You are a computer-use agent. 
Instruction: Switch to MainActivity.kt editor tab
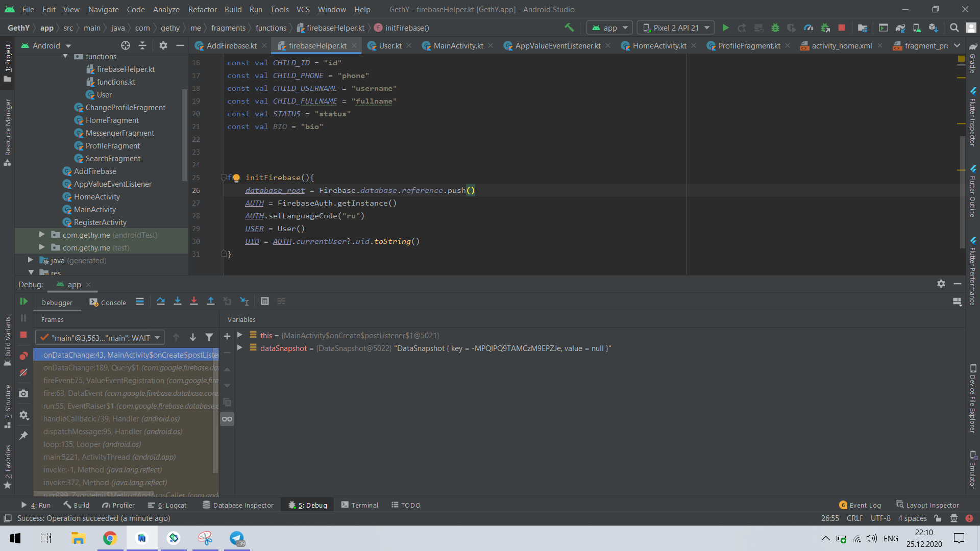click(x=458, y=45)
